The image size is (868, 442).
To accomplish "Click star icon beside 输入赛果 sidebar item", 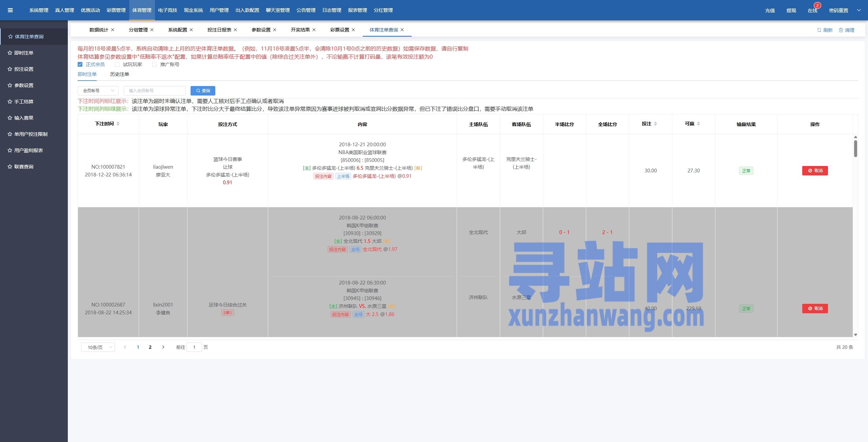I will pyautogui.click(x=10, y=118).
